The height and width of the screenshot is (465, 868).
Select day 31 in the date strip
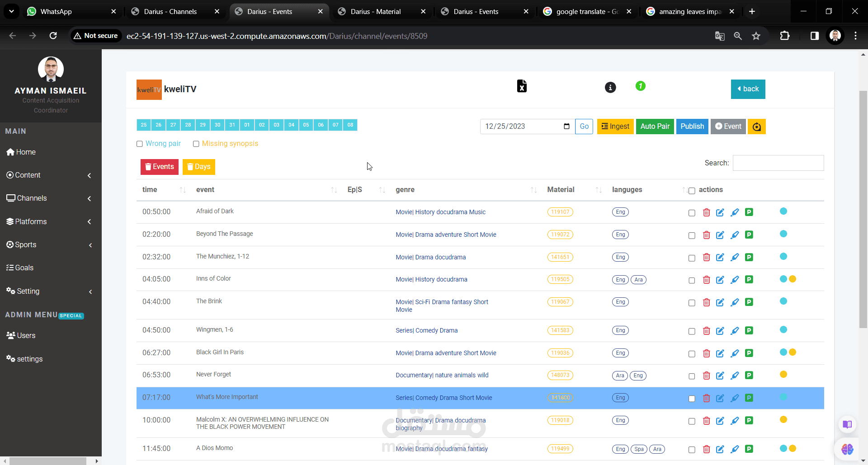tap(232, 125)
